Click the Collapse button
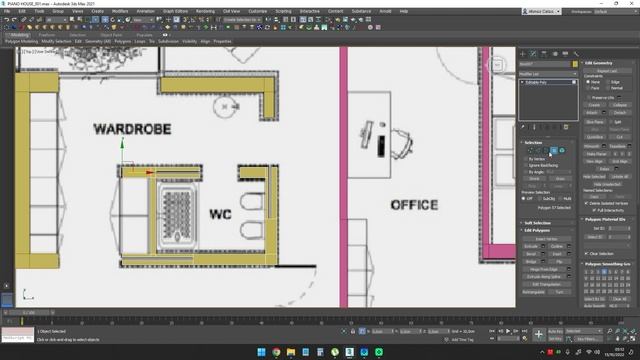This screenshot has width=640, height=360. [620, 105]
